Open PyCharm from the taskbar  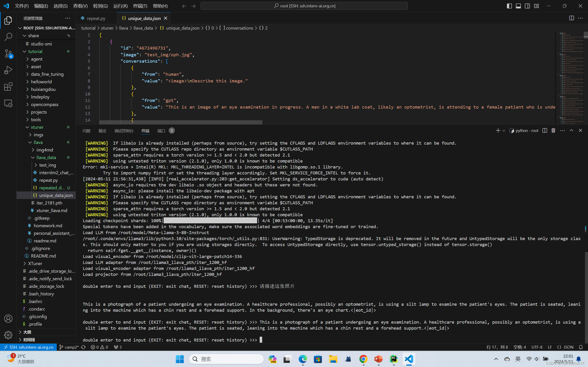[394, 359]
